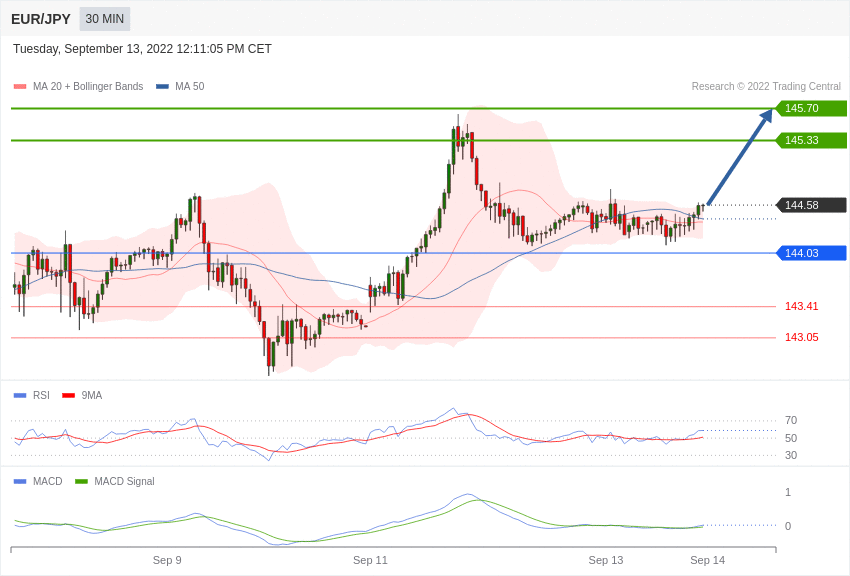850x576 pixels.
Task: Click the MACD axis value 1
Action: (x=788, y=493)
